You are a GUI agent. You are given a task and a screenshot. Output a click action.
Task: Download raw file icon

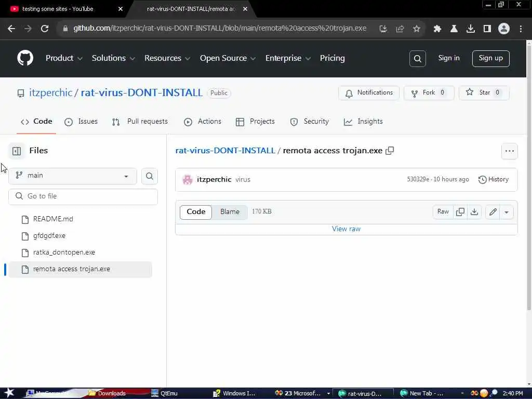(x=474, y=212)
